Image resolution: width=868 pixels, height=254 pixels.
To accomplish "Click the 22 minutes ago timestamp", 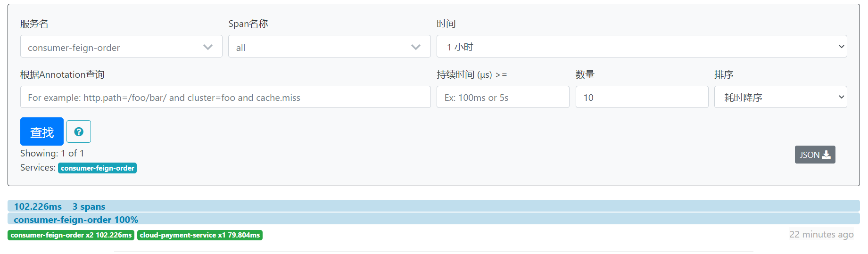I will [821, 234].
